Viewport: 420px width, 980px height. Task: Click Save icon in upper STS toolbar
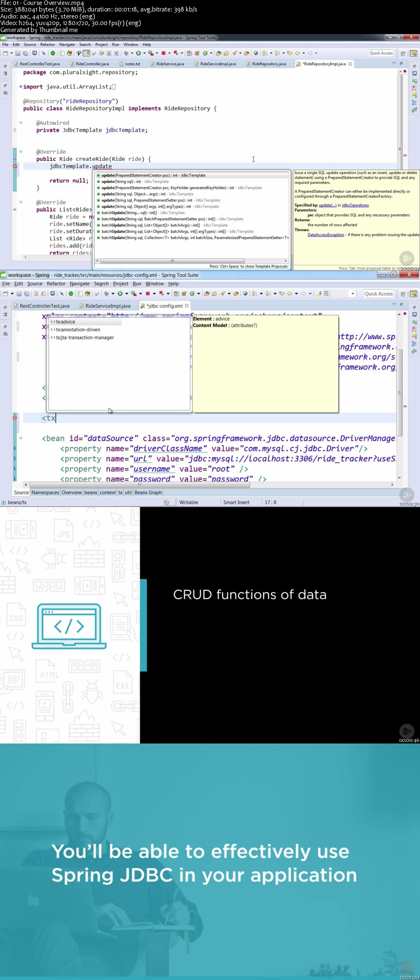[18, 53]
